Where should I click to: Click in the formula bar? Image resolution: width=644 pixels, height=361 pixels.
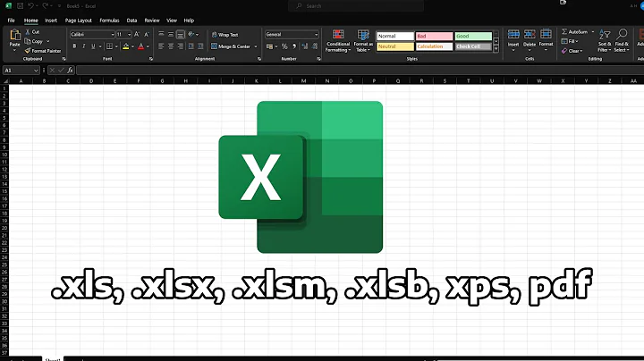(x=360, y=71)
